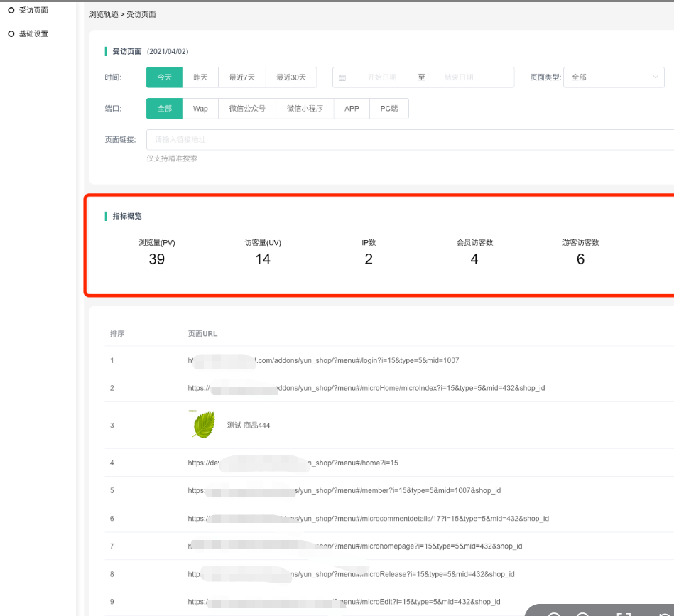Click the calendar icon in date range
The image size is (674, 616).
tap(342, 77)
